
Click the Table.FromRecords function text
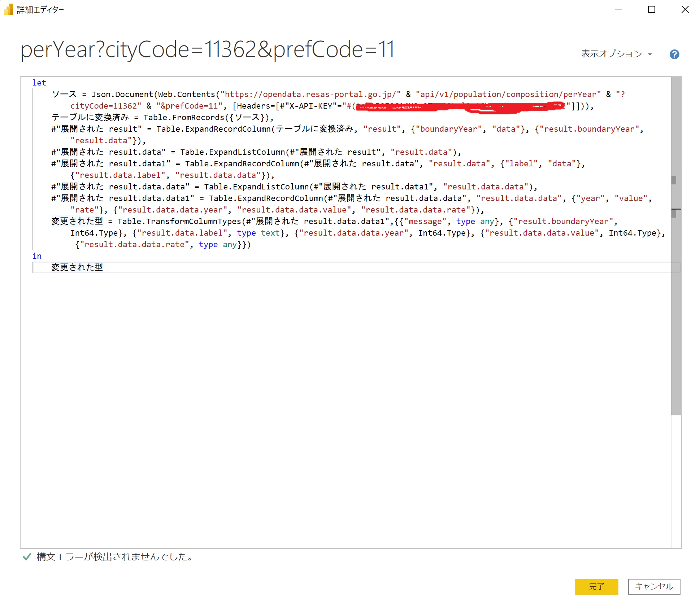click(x=184, y=118)
